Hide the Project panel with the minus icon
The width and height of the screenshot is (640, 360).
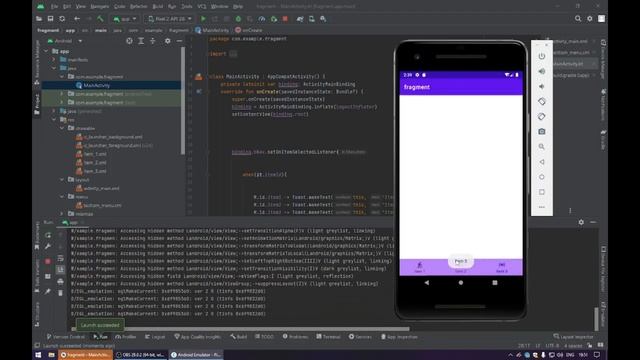[x=179, y=41]
